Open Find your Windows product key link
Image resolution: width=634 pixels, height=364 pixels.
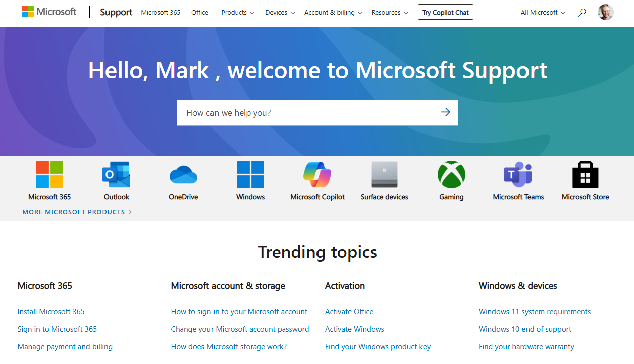[x=378, y=347]
